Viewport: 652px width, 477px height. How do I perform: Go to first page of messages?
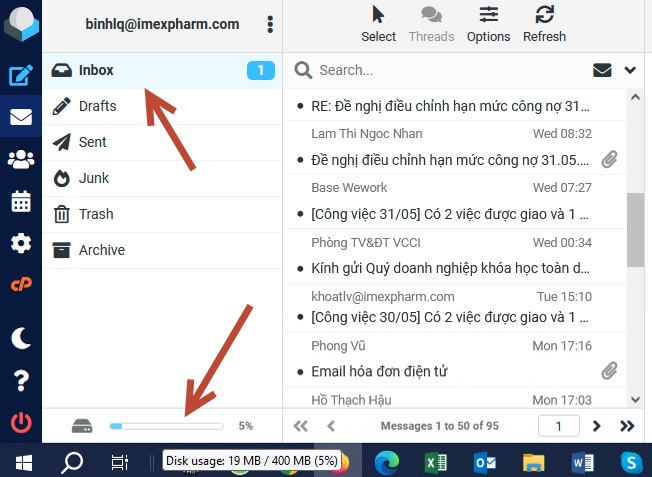coord(301,426)
